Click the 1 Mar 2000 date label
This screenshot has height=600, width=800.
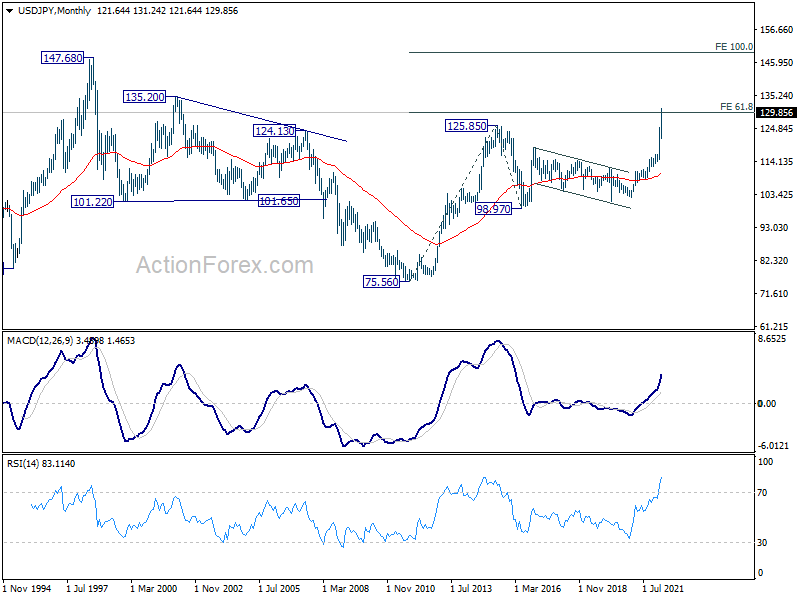point(154,589)
